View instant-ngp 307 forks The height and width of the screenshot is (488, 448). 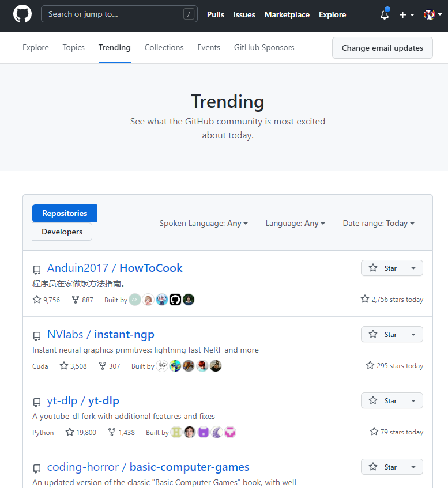(x=110, y=366)
